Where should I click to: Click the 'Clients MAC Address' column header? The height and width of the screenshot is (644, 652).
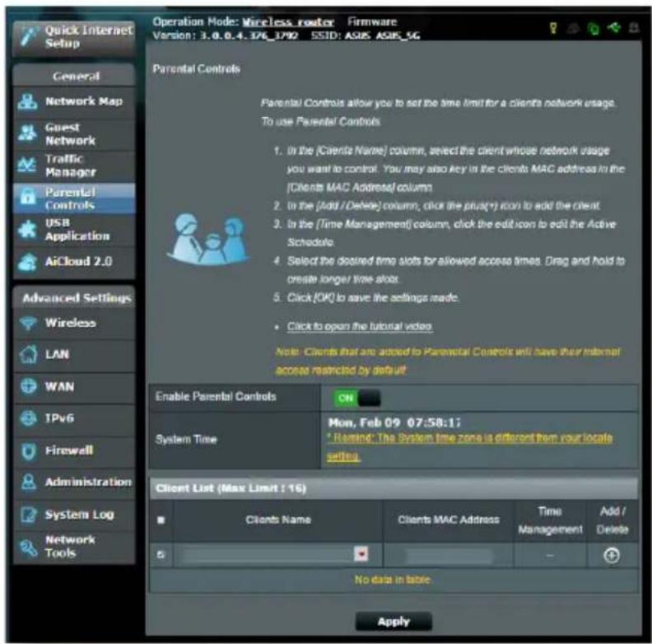point(449,520)
